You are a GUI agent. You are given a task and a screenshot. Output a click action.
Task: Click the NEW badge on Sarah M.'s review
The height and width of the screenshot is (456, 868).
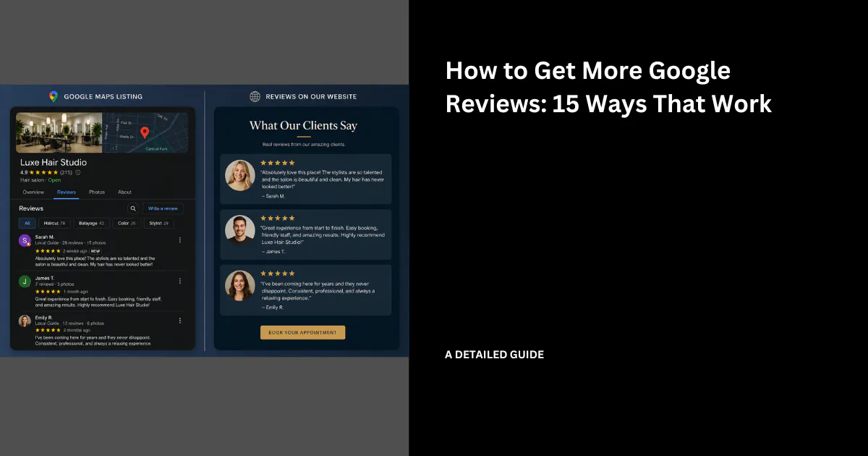pyautogui.click(x=95, y=251)
